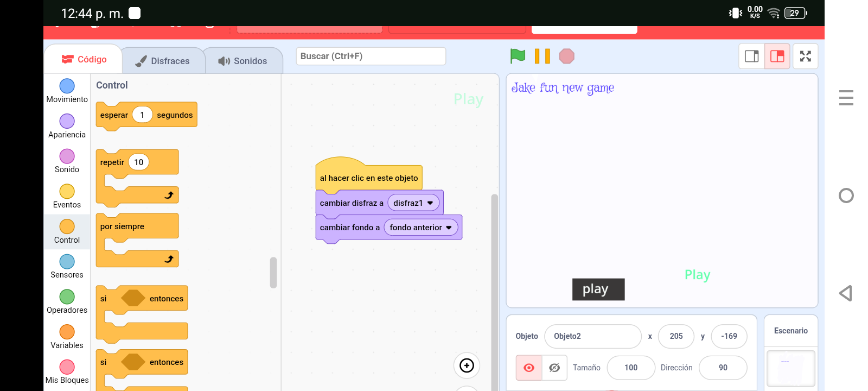Open Android recent apps menu button
The height and width of the screenshot is (391, 868).
(846, 98)
